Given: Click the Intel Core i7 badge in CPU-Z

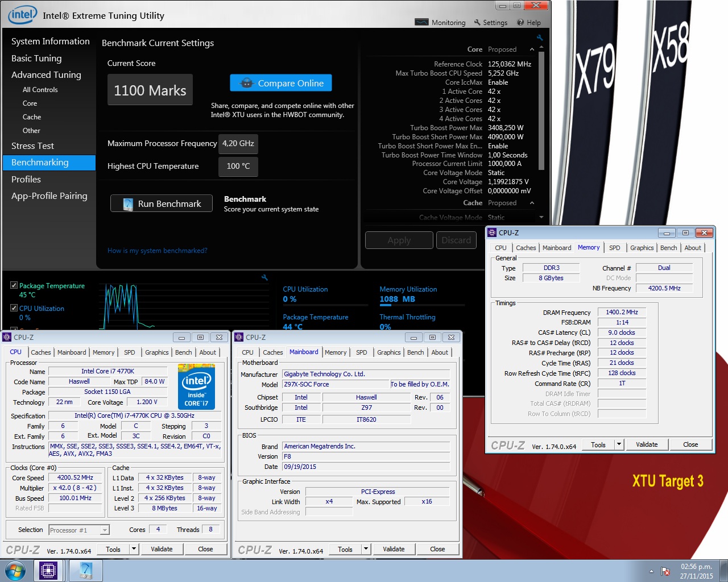Looking at the screenshot, I should click(x=196, y=387).
